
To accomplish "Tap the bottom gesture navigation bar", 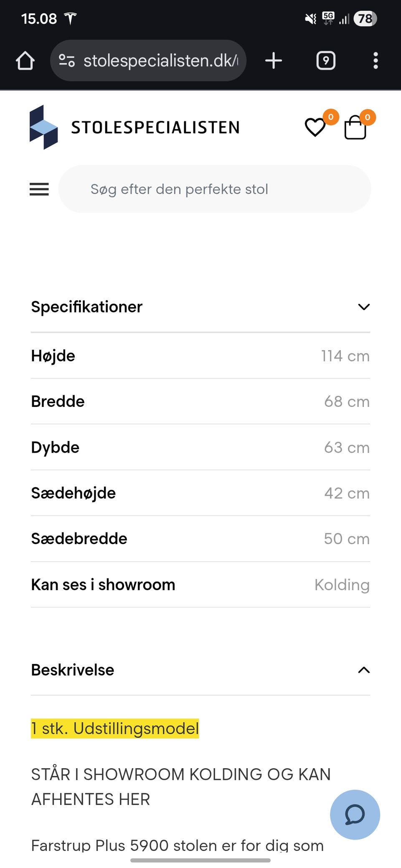I will [200, 860].
